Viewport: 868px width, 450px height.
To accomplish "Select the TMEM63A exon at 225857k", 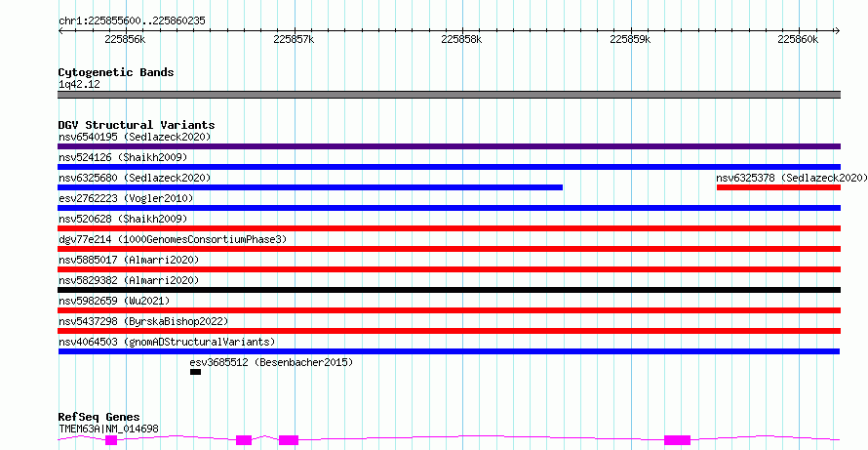I will point(289,440).
